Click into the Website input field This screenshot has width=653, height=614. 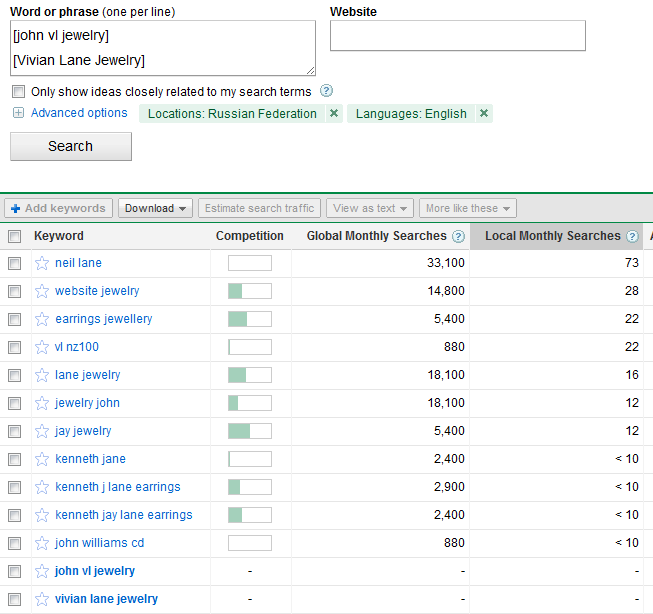click(x=457, y=36)
